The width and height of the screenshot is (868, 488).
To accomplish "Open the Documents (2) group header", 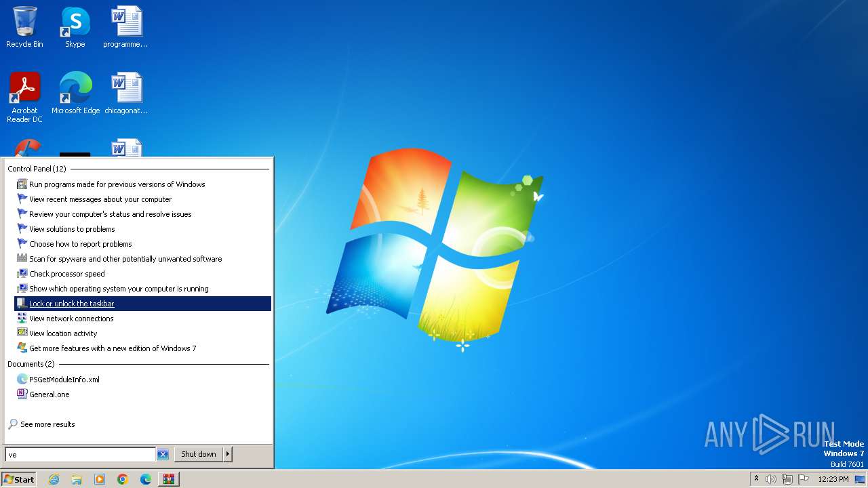I will pyautogui.click(x=31, y=364).
